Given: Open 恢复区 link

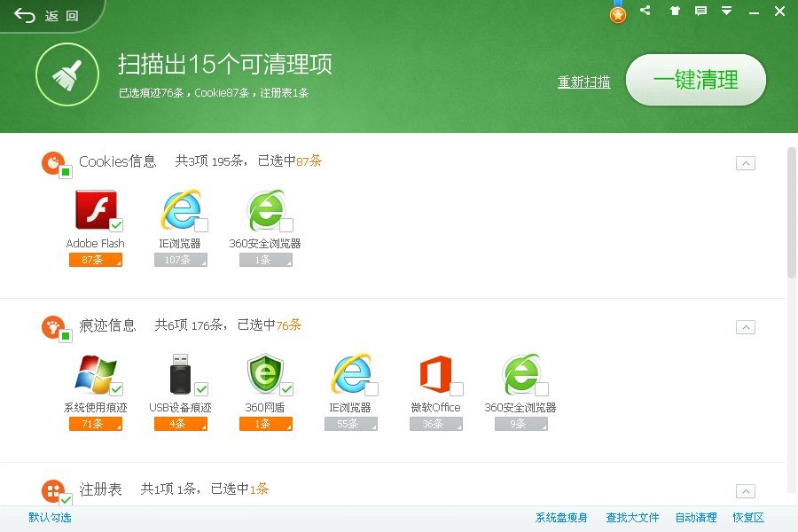Looking at the screenshot, I should [x=748, y=518].
